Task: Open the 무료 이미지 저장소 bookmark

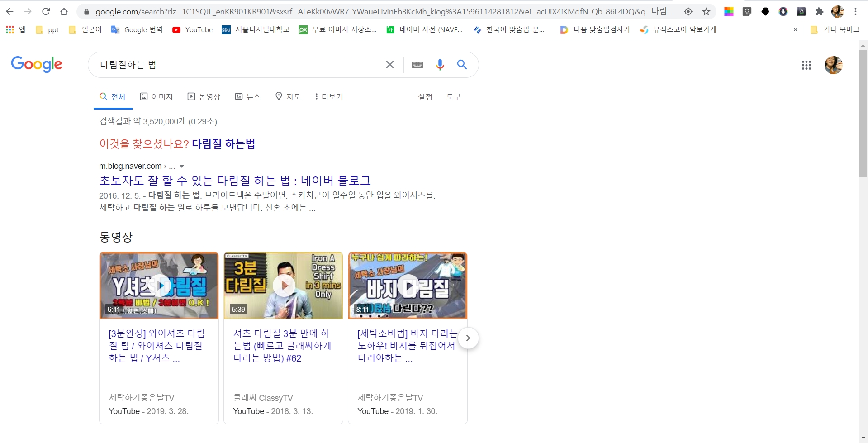Action: 337,30
